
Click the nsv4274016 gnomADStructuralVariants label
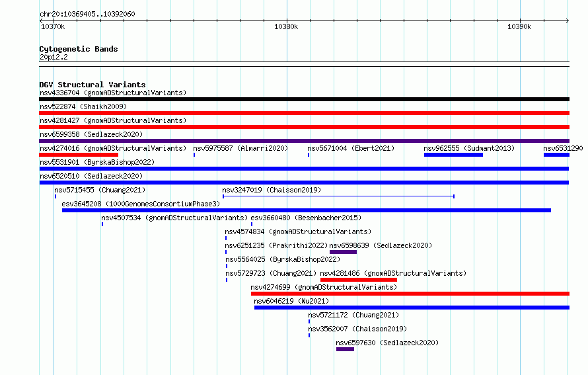(113, 148)
